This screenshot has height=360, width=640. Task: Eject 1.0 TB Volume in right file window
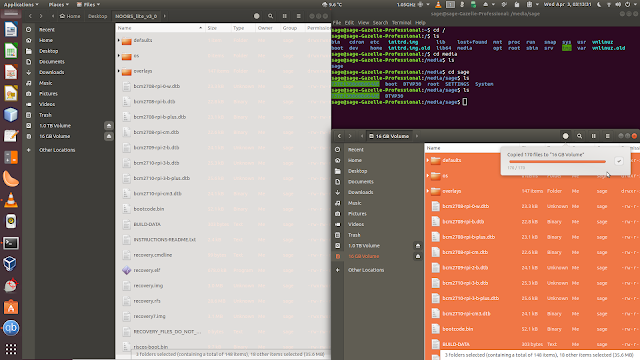coord(418,246)
